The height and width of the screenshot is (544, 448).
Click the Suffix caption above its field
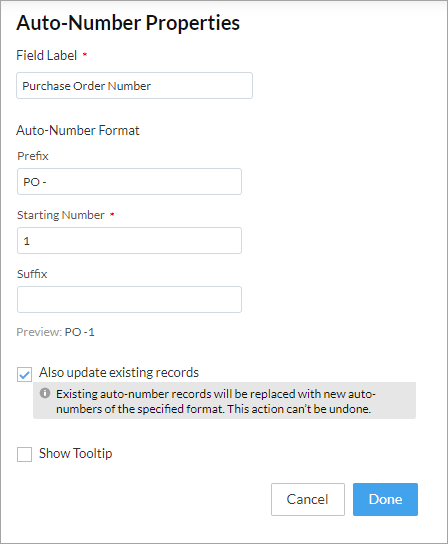(32, 274)
